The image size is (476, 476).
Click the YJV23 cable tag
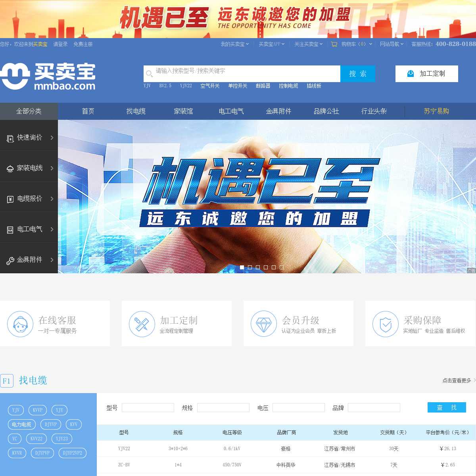point(62,439)
